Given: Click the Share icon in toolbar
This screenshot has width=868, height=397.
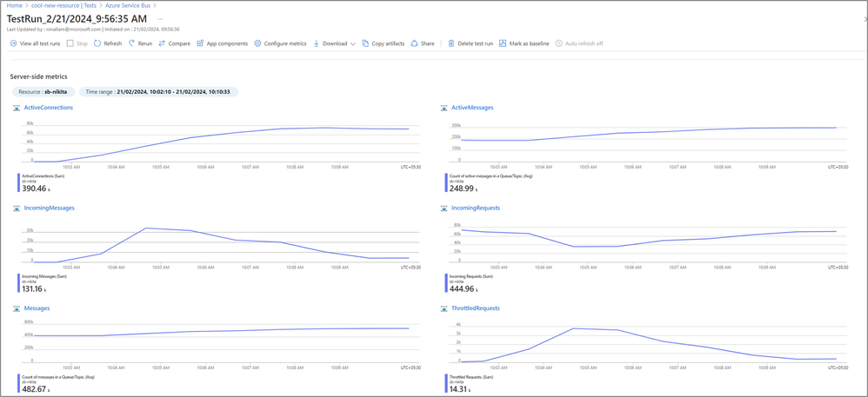Looking at the screenshot, I should 414,43.
